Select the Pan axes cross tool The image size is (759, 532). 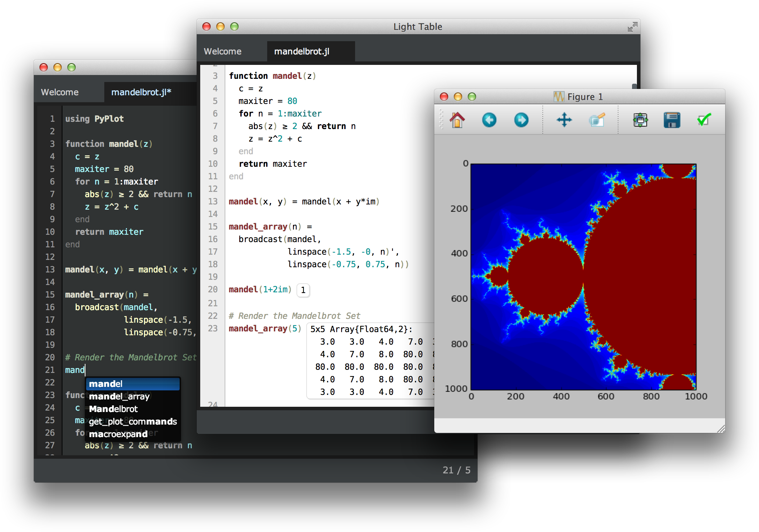coord(564,120)
